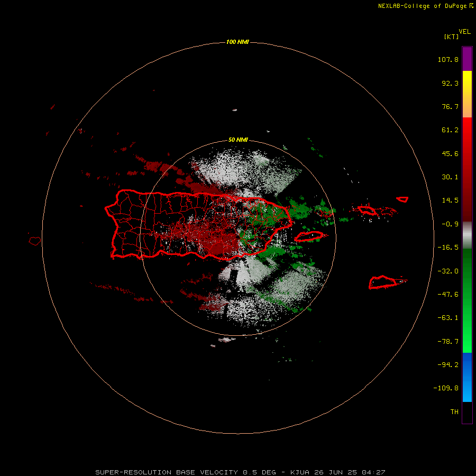
Task: Click the Super-Resolution Base Velocity caption
Action: [x=240, y=472]
